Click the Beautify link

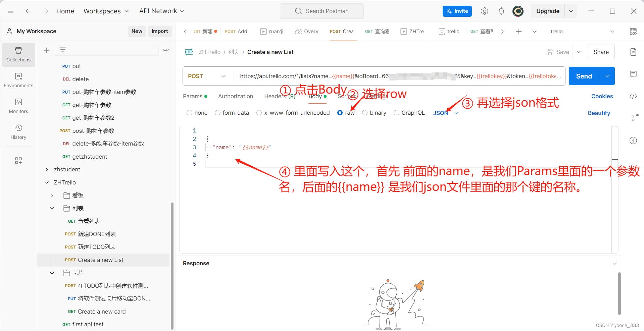point(599,113)
